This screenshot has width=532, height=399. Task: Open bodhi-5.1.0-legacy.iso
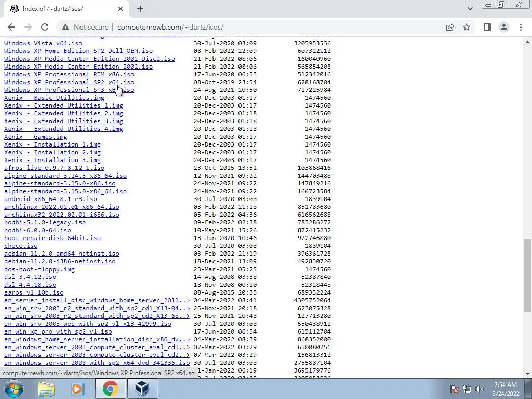[x=45, y=222]
